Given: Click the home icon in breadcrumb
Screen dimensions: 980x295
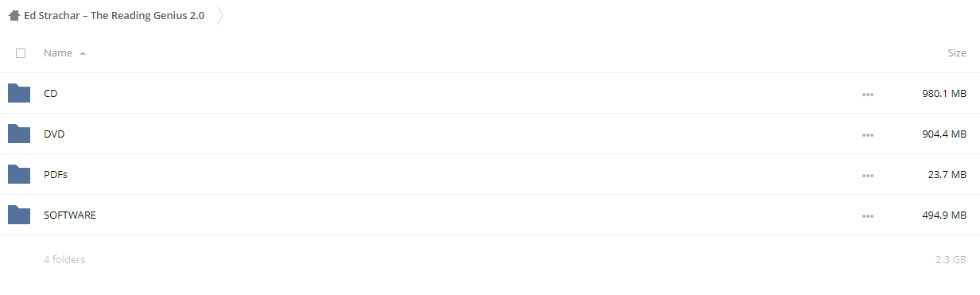Looking at the screenshot, I should click(14, 15).
